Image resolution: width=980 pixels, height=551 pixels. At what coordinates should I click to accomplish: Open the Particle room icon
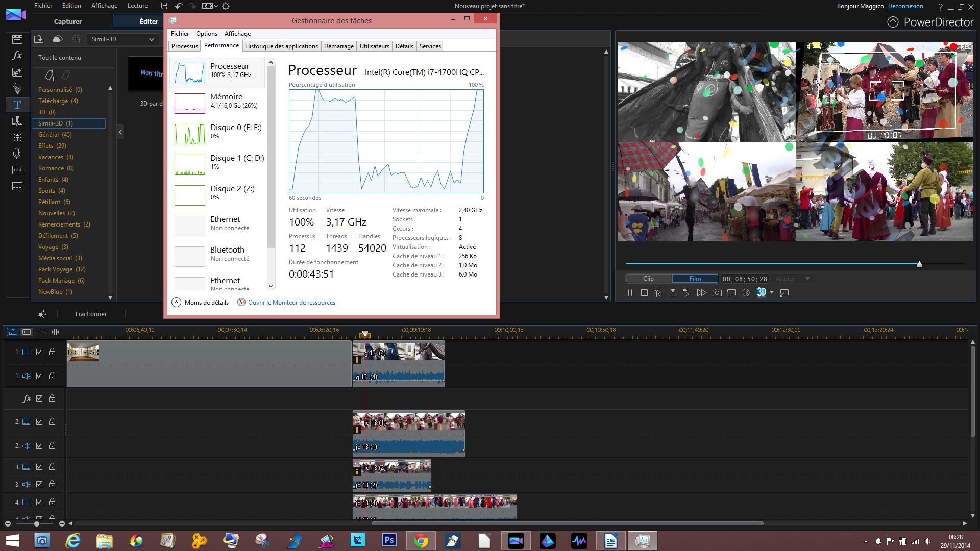(17, 88)
